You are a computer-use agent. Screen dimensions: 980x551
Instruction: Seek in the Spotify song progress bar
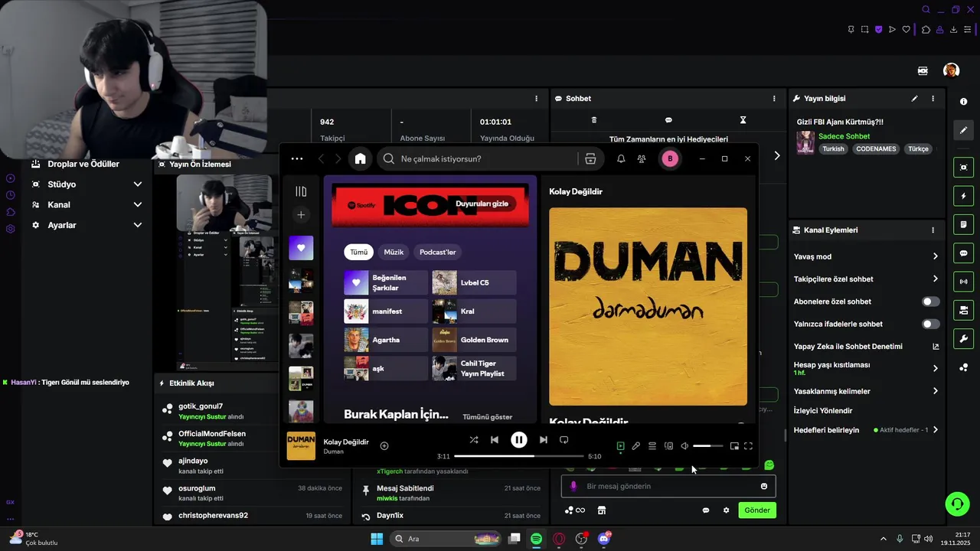(520, 456)
